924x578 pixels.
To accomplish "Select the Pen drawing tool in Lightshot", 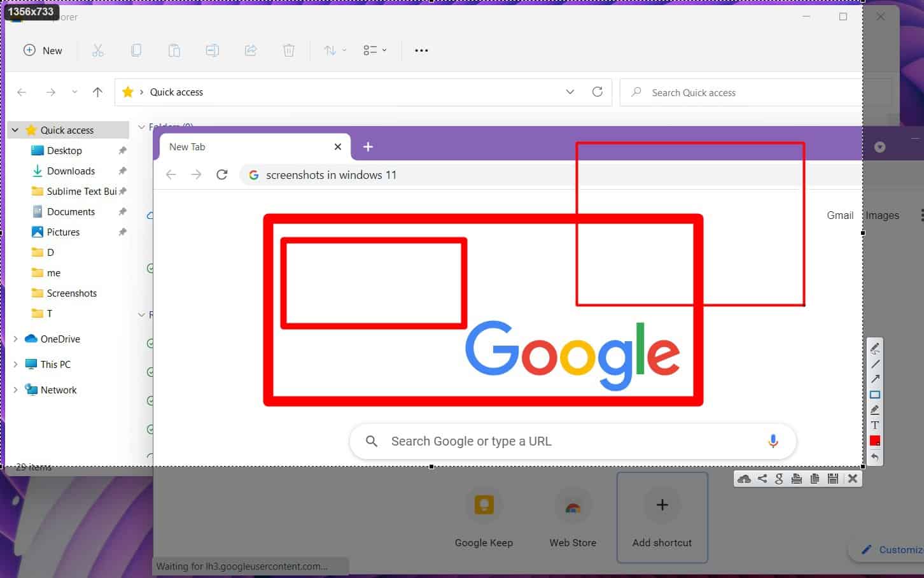I will pyautogui.click(x=875, y=348).
